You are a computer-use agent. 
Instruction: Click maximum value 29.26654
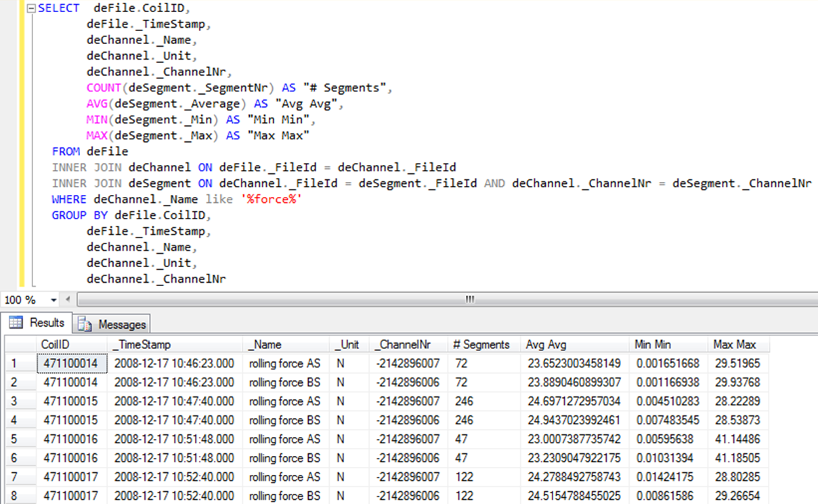tap(739, 496)
